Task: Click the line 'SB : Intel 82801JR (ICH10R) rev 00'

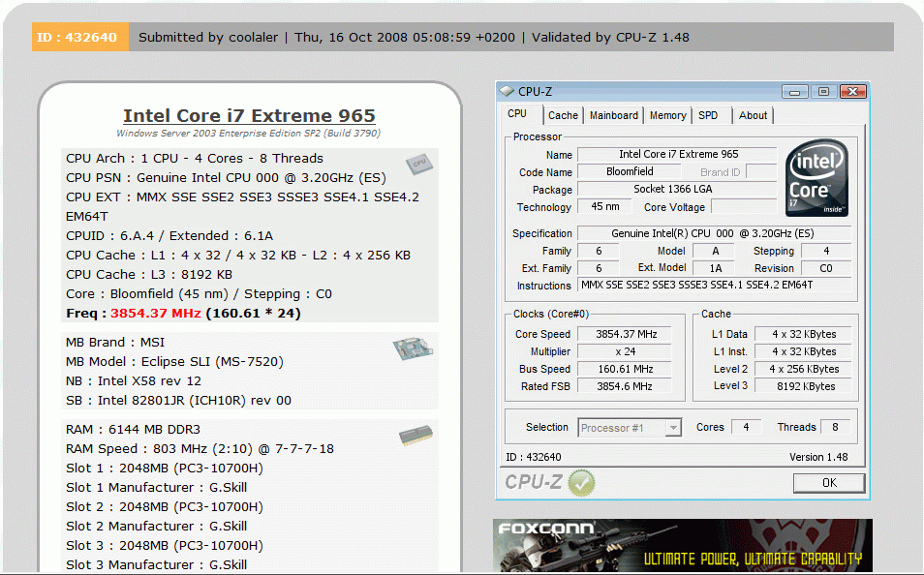Action: [x=178, y=401]
